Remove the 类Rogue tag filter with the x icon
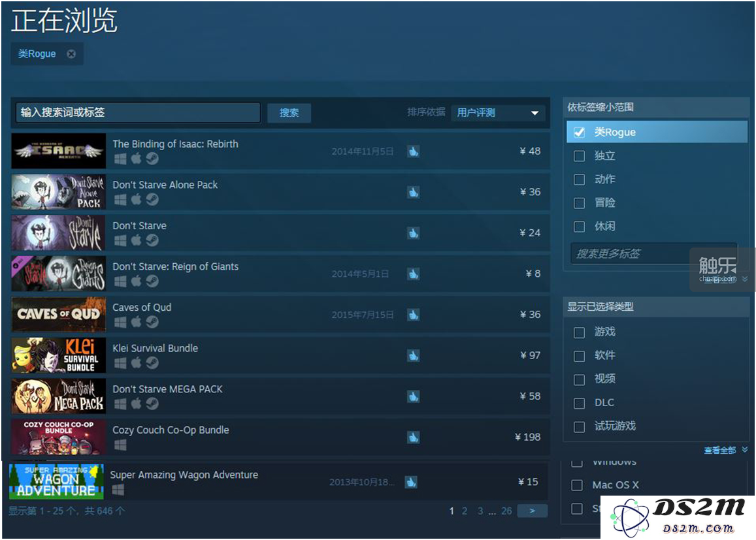The height and width of the screenshot is (540, 756). coord(71,54)
